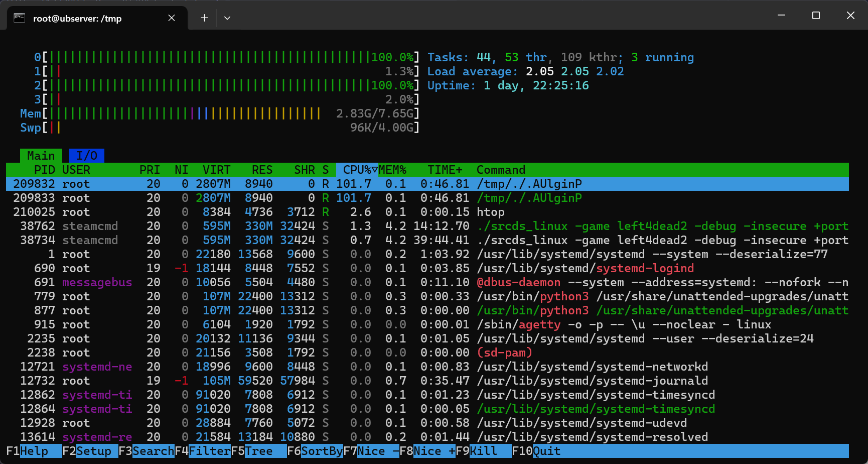Click F7 Nice - to raise priority

click(371, 451)
